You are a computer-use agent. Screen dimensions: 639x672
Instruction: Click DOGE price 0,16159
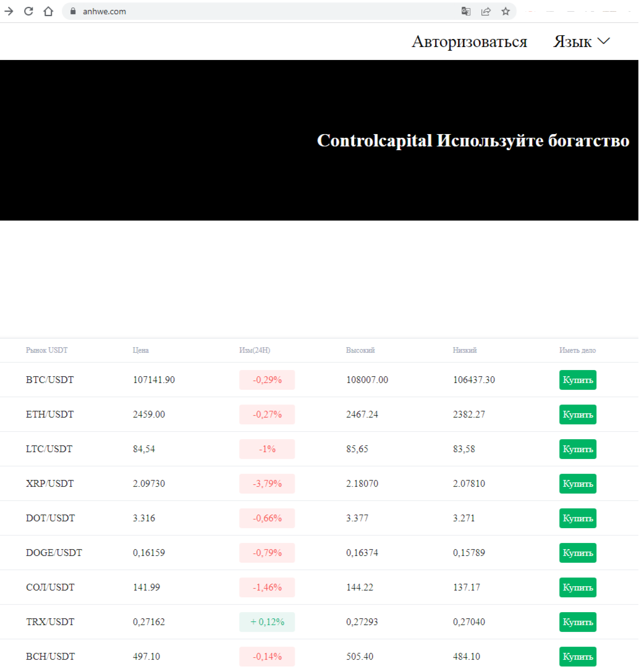point(149,553)
